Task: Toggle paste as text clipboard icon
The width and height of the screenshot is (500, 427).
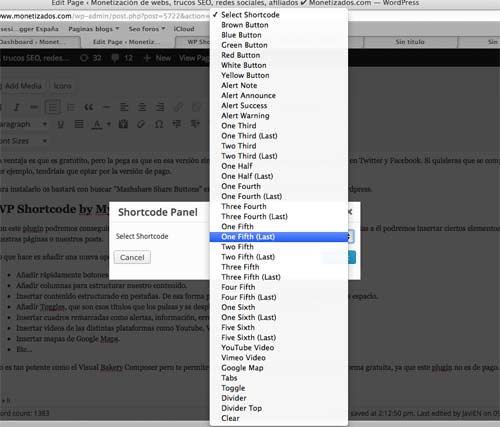Action: (x=123, y=124)
